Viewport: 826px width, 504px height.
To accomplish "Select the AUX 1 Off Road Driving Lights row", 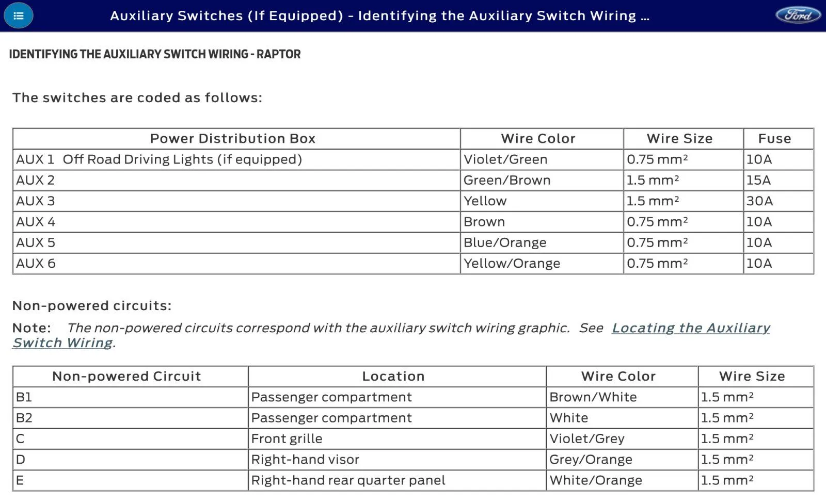I will click(413, 159).
